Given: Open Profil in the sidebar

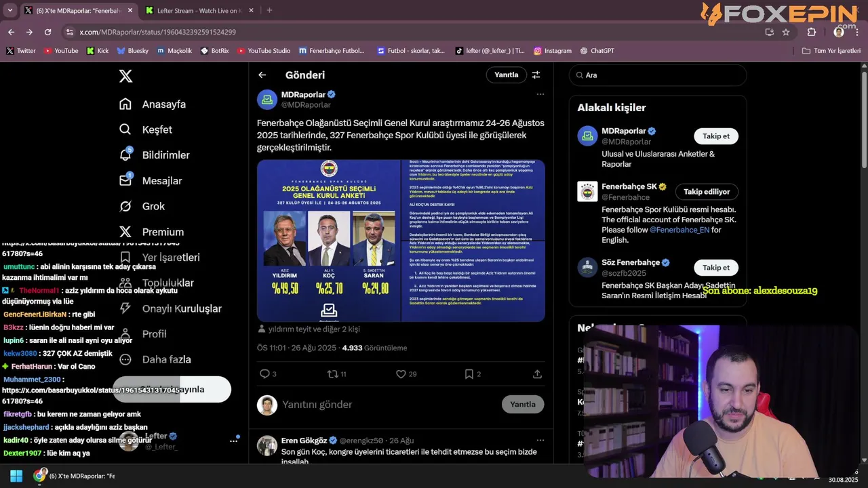Looking at the screenshot, I should point(154,334).
